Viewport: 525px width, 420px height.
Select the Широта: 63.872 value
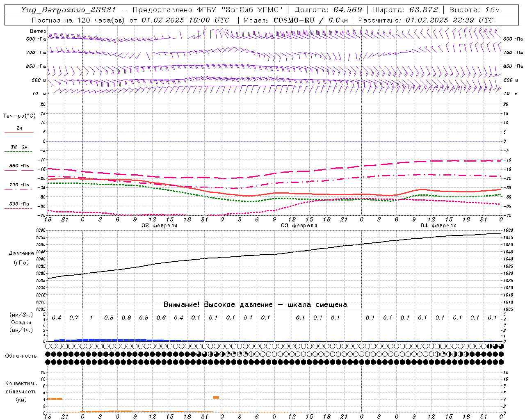pyautogui.click(x=405, y=10)
